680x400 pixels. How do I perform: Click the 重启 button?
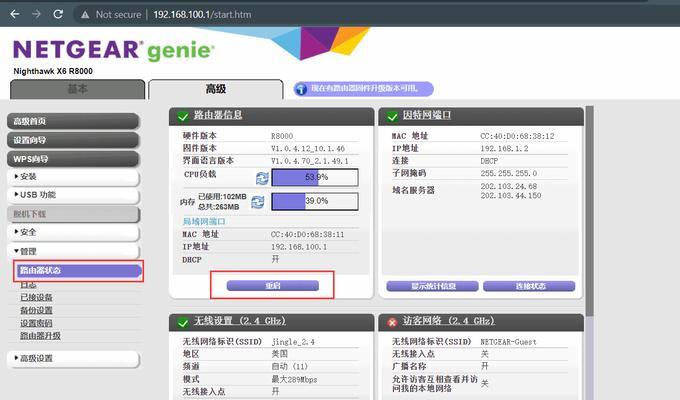[x=272, y=285]
